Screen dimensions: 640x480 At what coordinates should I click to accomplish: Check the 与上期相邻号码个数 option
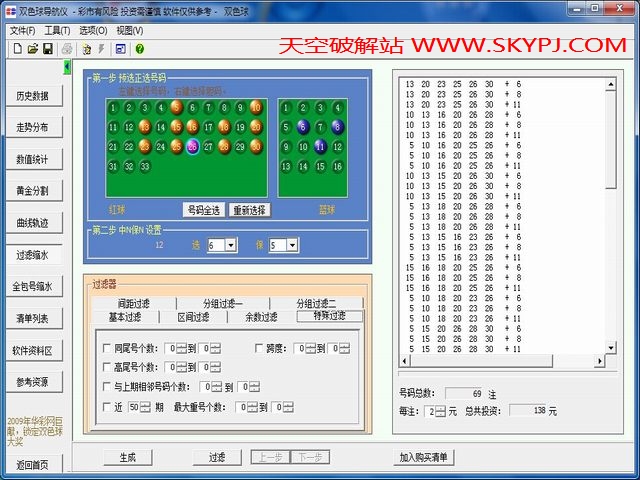[108, 387]
